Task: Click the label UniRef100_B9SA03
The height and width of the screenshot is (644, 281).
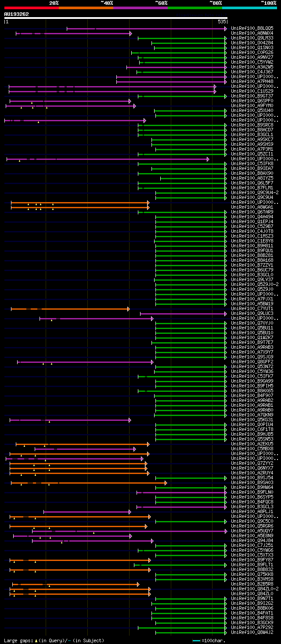Action: coord(252,483)
